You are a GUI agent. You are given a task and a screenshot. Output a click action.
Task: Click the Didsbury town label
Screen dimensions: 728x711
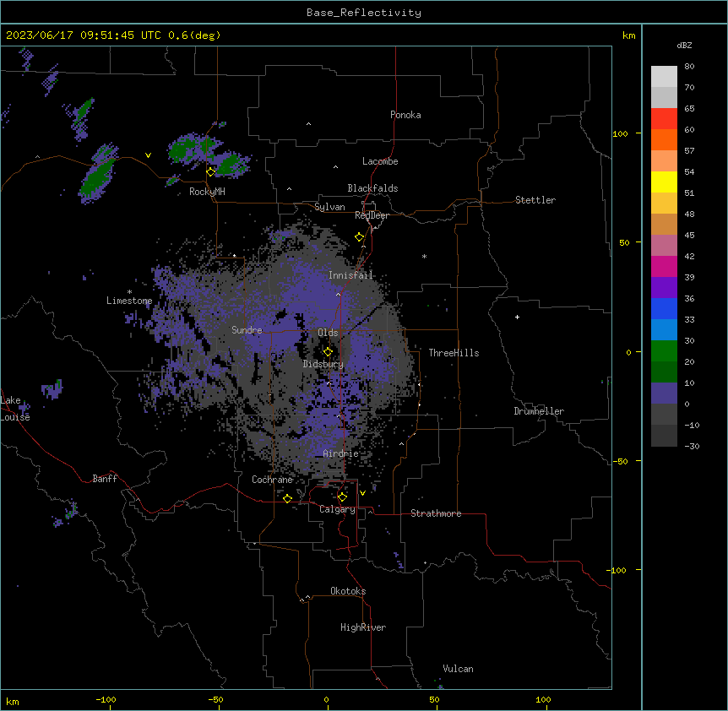323,364
